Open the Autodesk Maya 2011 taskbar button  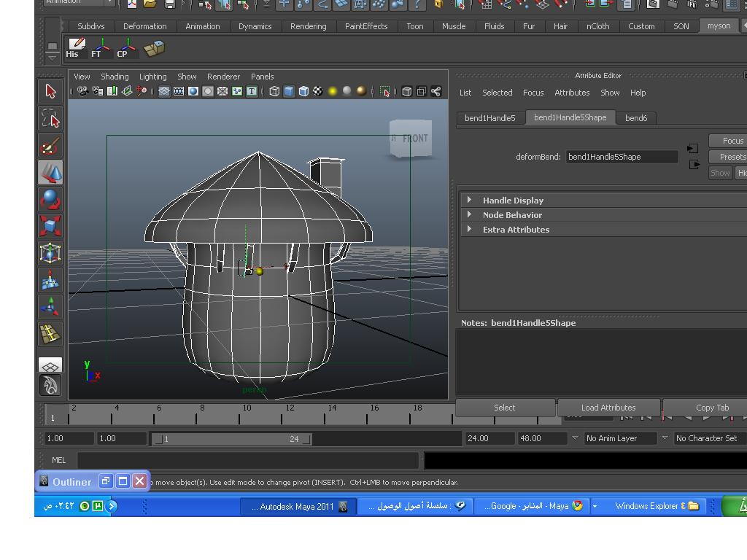(298, 507)
